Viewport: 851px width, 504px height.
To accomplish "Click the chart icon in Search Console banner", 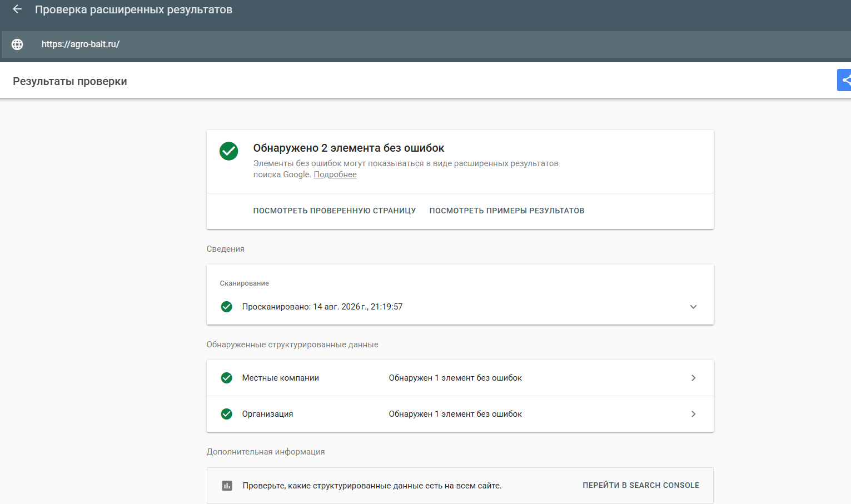I will coord(227,486).
